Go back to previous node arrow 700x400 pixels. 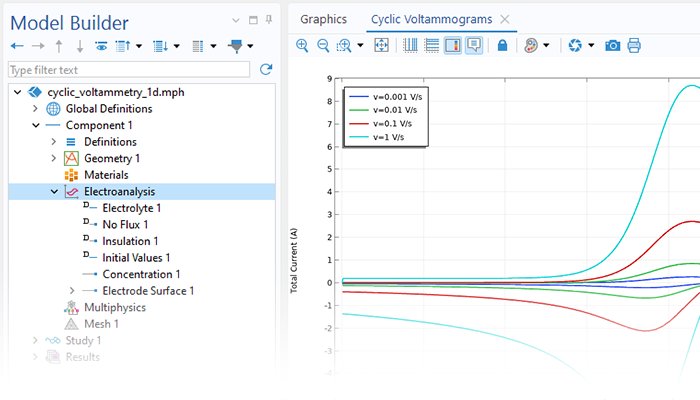point(17,46)
